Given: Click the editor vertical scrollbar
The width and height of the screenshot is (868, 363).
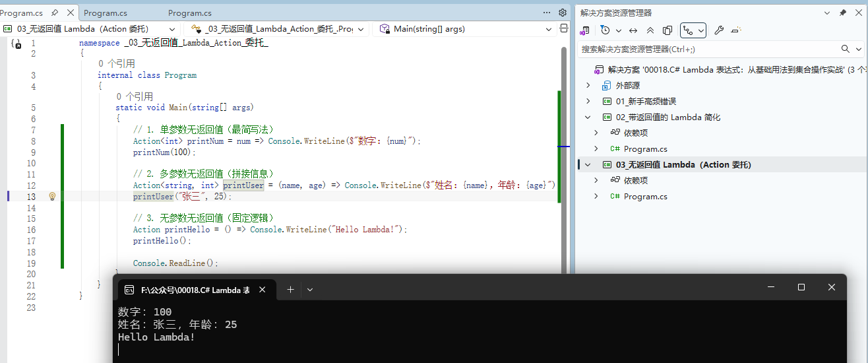Looking at the screenshot, I should [564, 158].
